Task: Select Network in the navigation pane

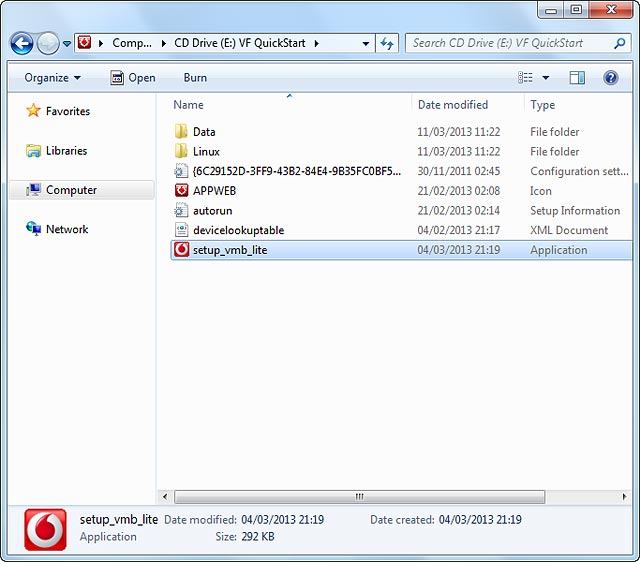Action: tap(67, 229)
